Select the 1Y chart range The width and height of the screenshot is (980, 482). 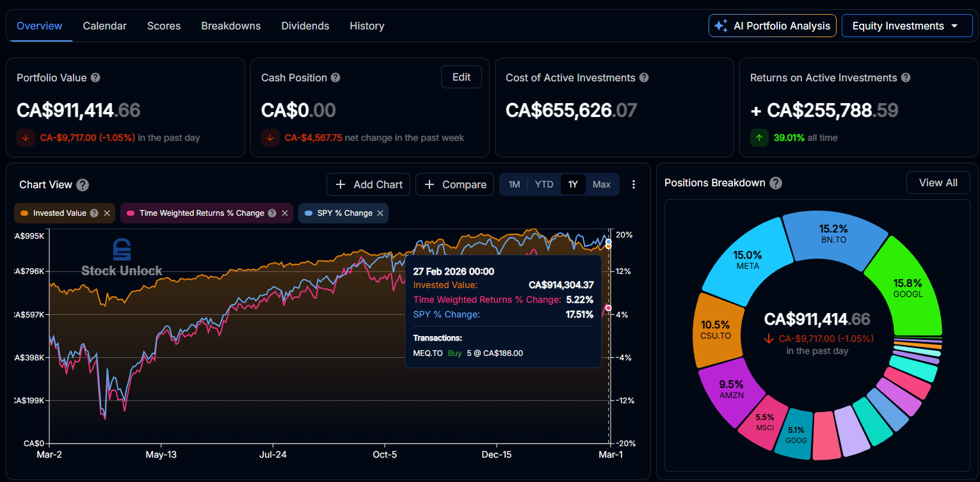point(573,184)
